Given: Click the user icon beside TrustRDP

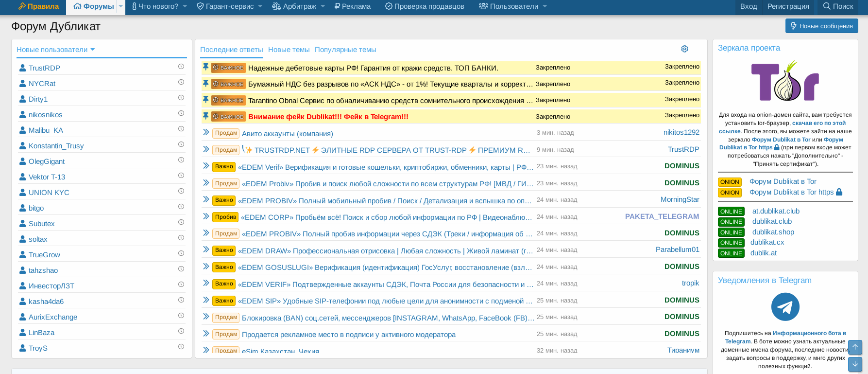Looking at the screenshot, I should (22, 68).
